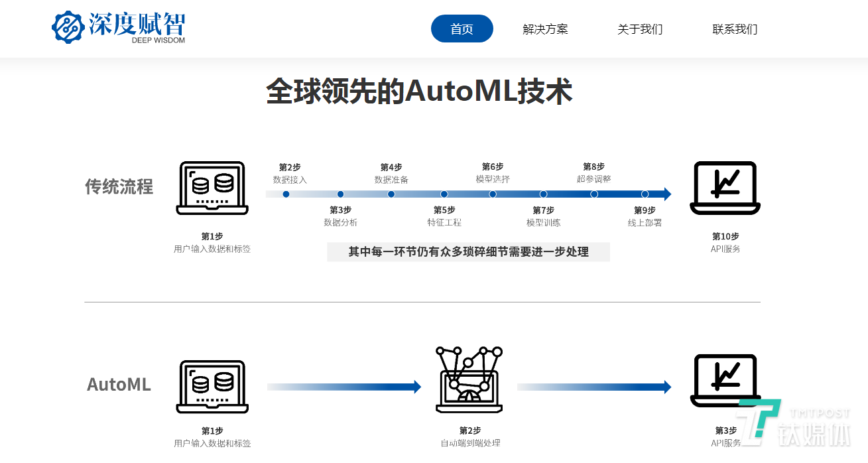The height and width of the screenshot is (463, 868).
Task: Select the 第9步 线上部署 timeline dot
Action: tap(645, 194)
